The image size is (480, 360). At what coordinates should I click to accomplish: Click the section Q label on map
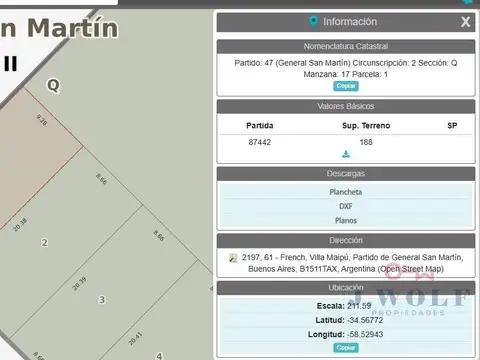tap(53, 86)
